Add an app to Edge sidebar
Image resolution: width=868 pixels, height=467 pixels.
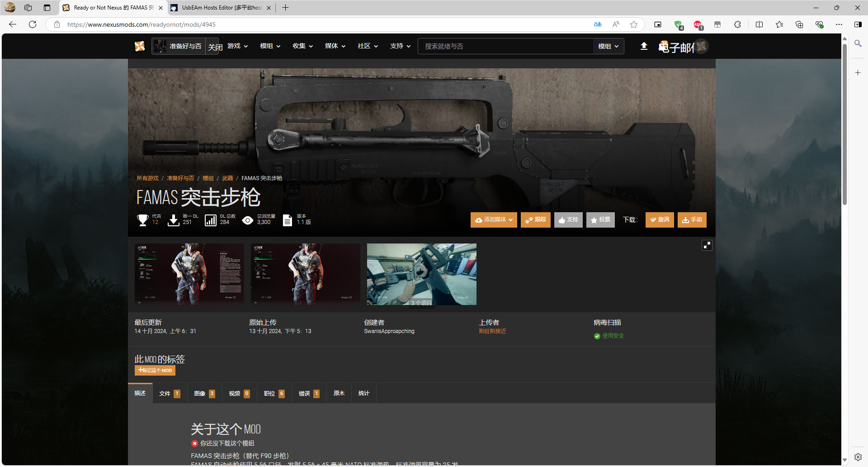pos(858,72)
